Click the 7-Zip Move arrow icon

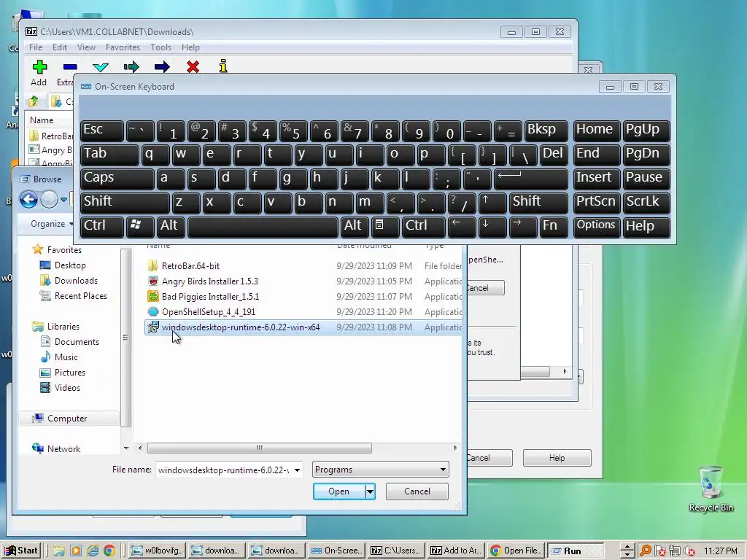tap(162, 66)
